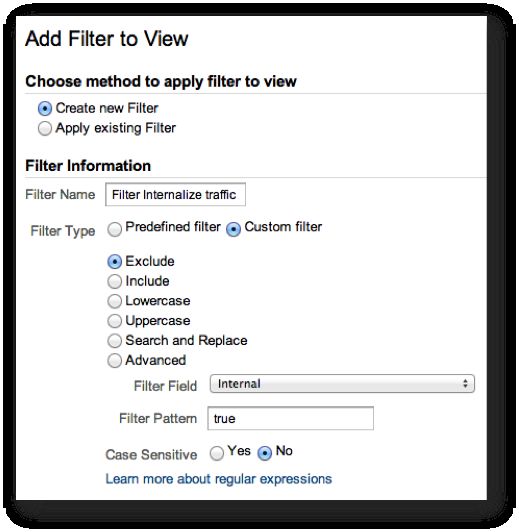Open the Filter Field dropdown showing Internal
519x532 pixels.
click(x=342, y=384)
